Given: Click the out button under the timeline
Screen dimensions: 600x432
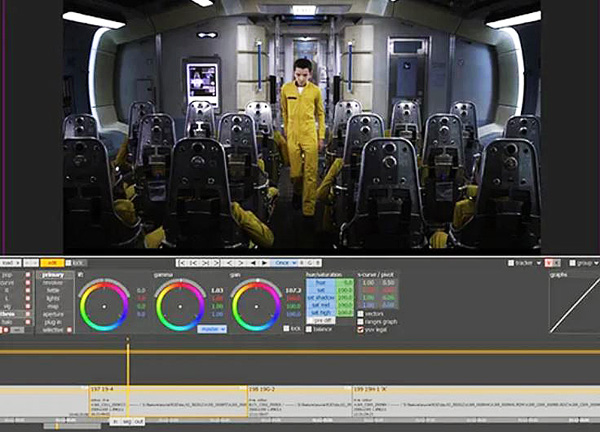Looking at the screenshot, I should pos(139,422).
